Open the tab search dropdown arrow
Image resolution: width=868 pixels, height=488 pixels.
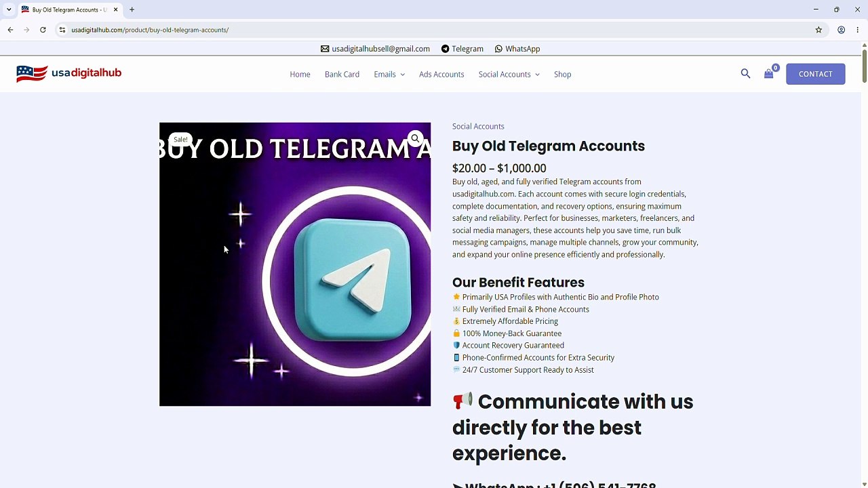click(9, 9)
